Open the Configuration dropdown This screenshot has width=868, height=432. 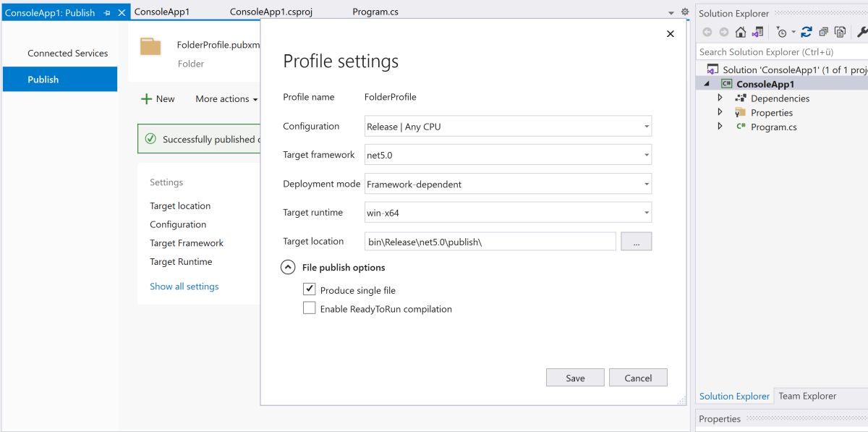tap(509, 126)
